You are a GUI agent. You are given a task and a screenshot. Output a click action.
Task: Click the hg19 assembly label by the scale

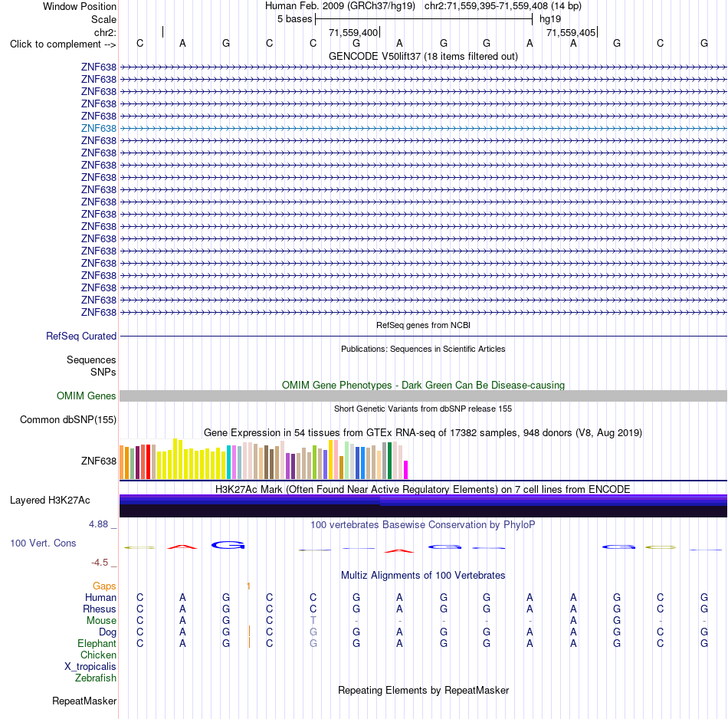(550, 19)
